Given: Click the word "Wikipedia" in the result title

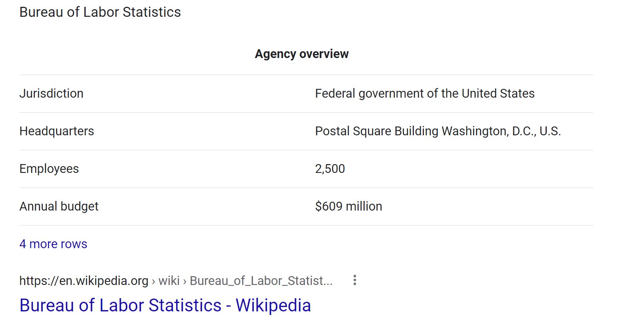Looking at the screenshot, I should (x=273, y=305).
